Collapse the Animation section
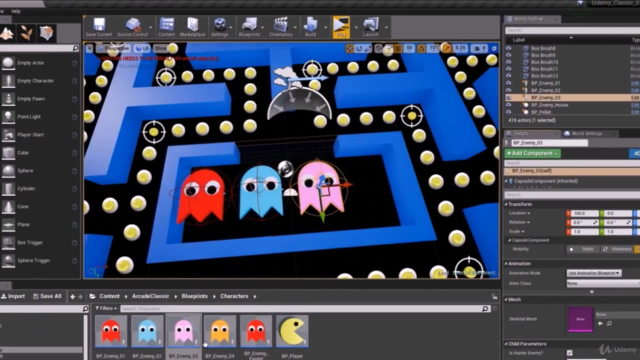The width and height of the screenshot is (640, 360). click(506, 264)
